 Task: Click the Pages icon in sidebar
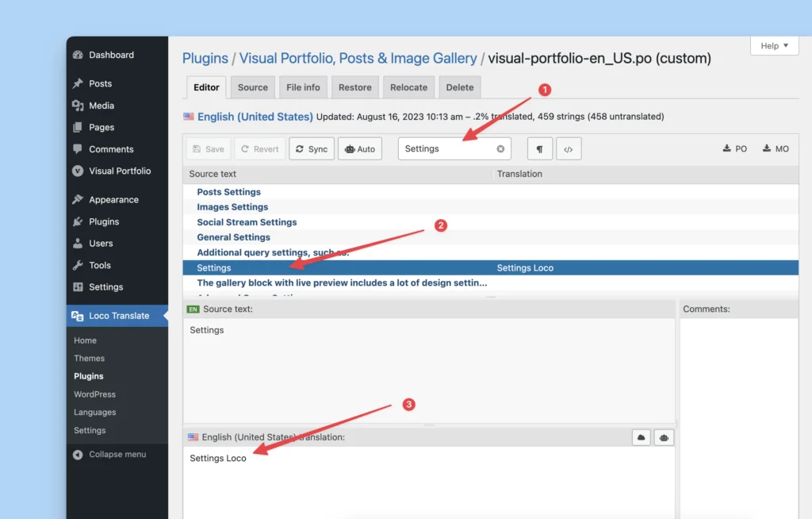[78, 128]
